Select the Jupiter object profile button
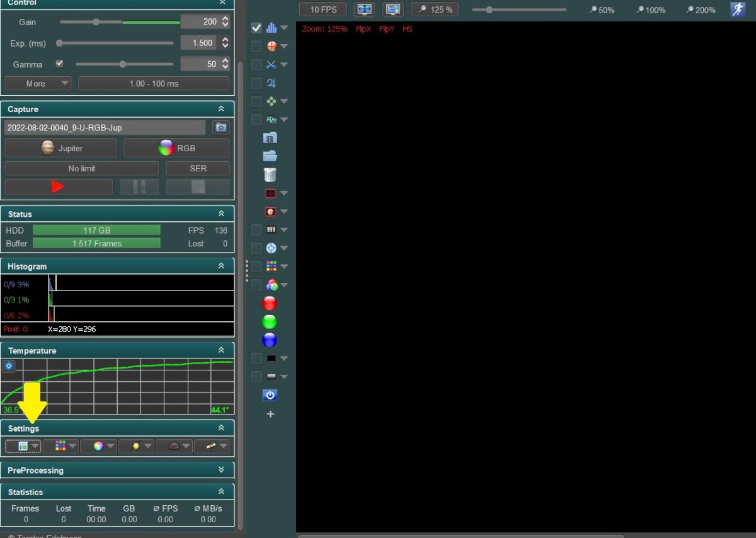The width and height of the screenshot is (756, 538). coord(60,148)
